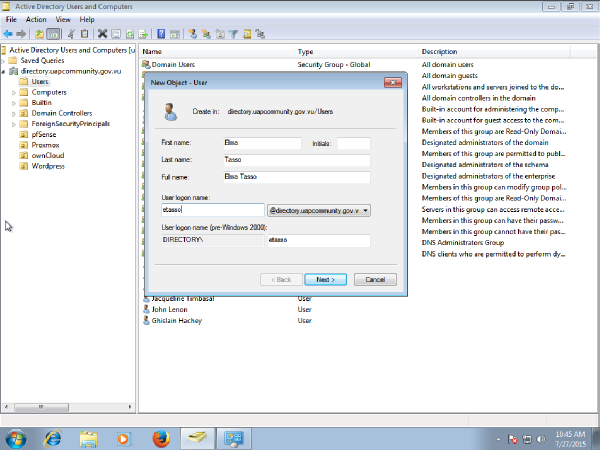
Task: Select the Wordpress organizational unit
Action: 48,166
